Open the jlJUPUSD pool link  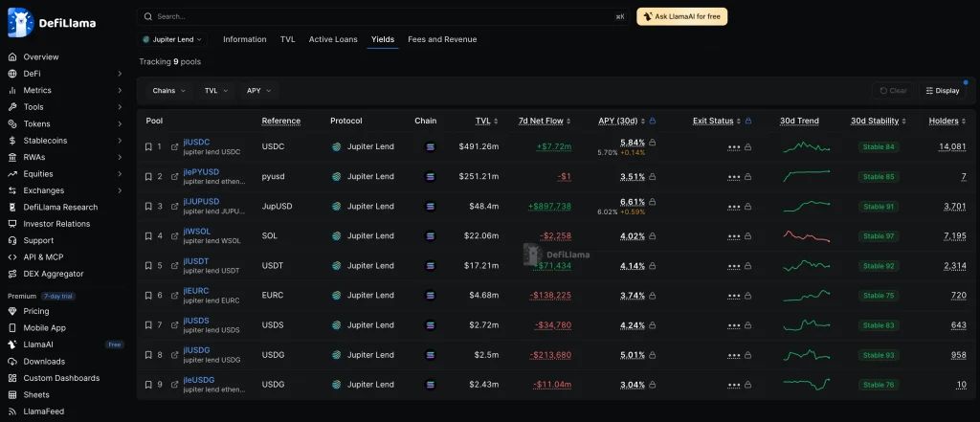(201, 202)
